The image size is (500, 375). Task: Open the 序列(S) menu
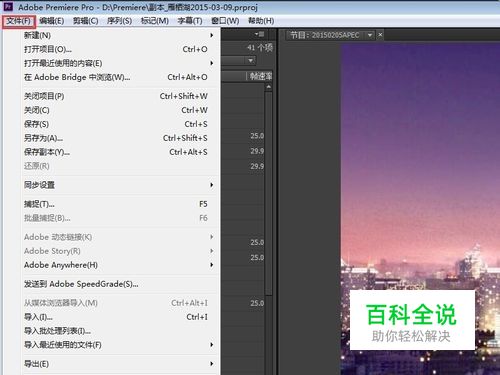119,21
